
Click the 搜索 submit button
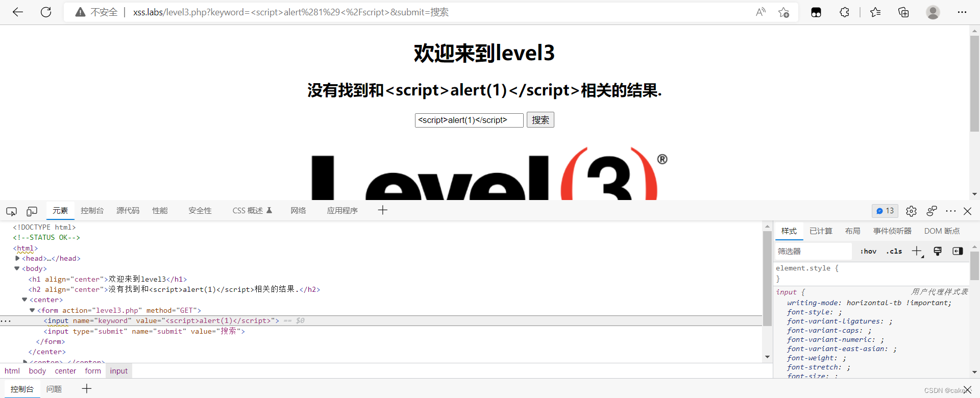pyautogui.click(x=541, y=120)
